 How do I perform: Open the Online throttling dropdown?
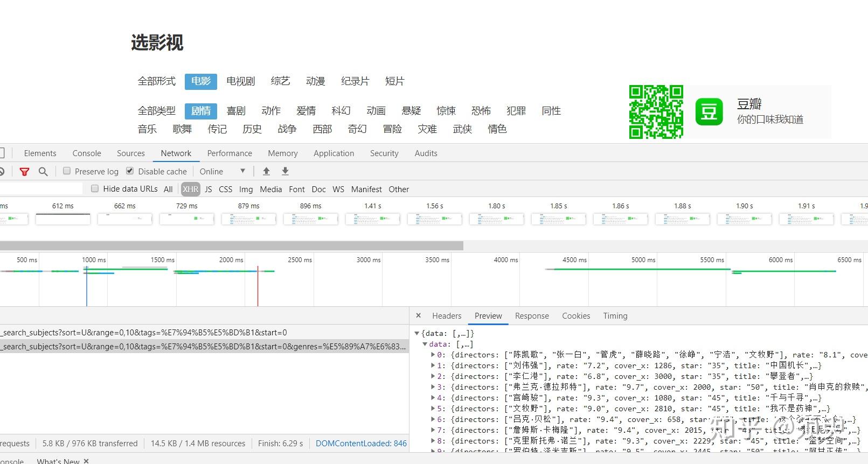pyautogui.click(x=223, y=171)
